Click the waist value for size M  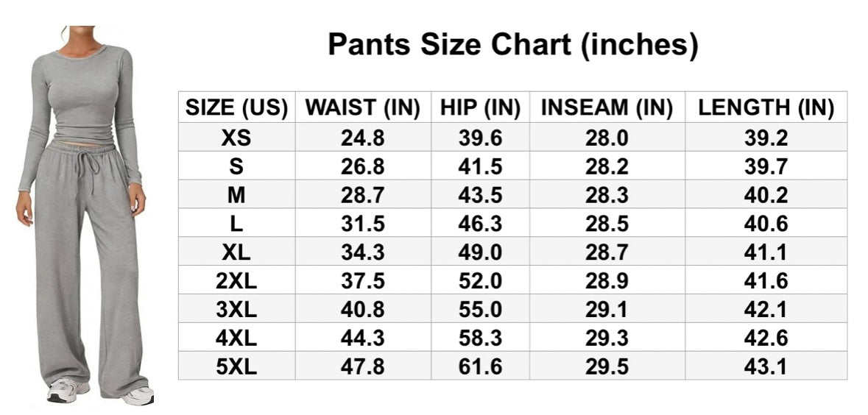(x=362, y=195)
